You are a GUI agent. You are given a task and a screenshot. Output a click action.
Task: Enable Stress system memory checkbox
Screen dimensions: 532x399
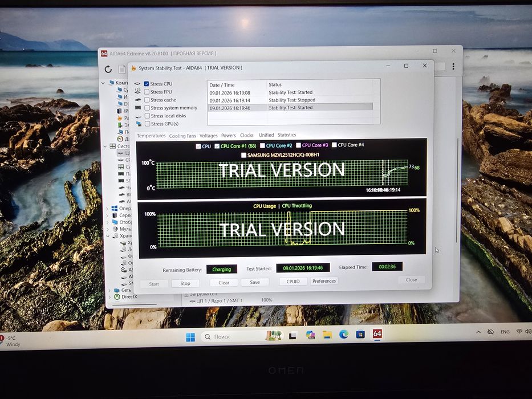pyautogui.click(x=147, y=108)
